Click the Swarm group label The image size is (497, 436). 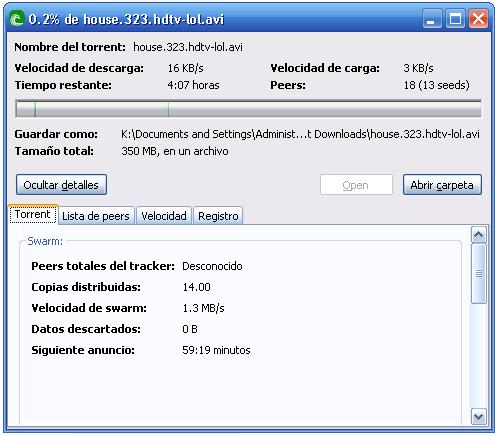click(45, 241)
